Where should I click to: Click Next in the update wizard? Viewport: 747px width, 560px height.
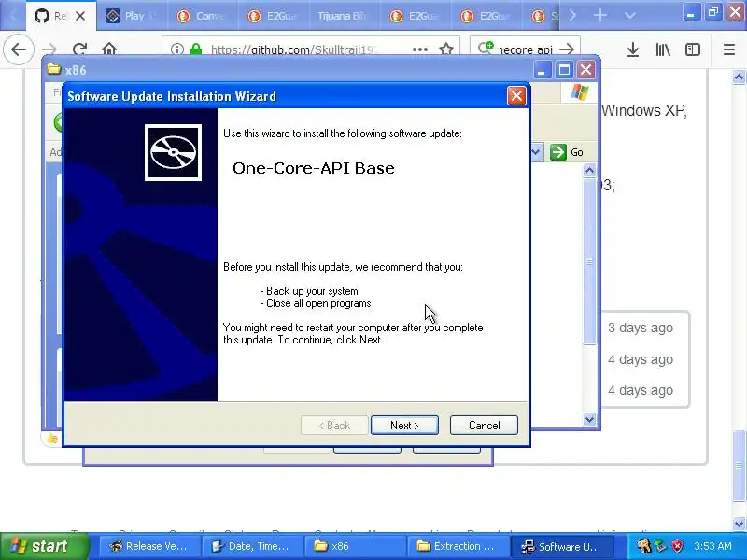[x=404, y=426]
